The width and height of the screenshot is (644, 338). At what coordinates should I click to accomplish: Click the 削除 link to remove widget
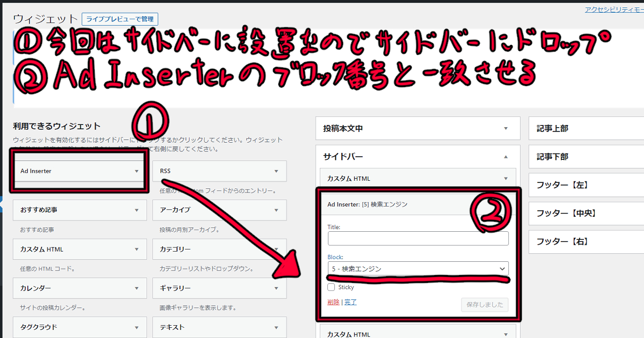(334, 302)
